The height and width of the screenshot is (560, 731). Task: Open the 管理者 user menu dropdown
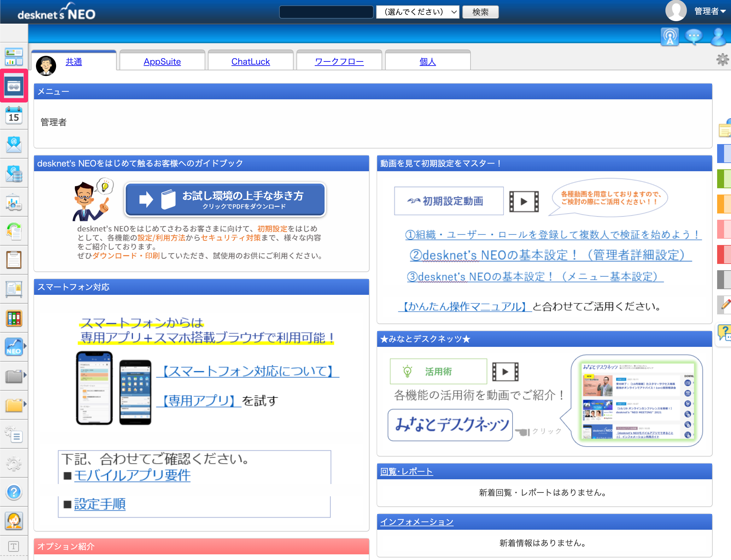pos(709,11)
